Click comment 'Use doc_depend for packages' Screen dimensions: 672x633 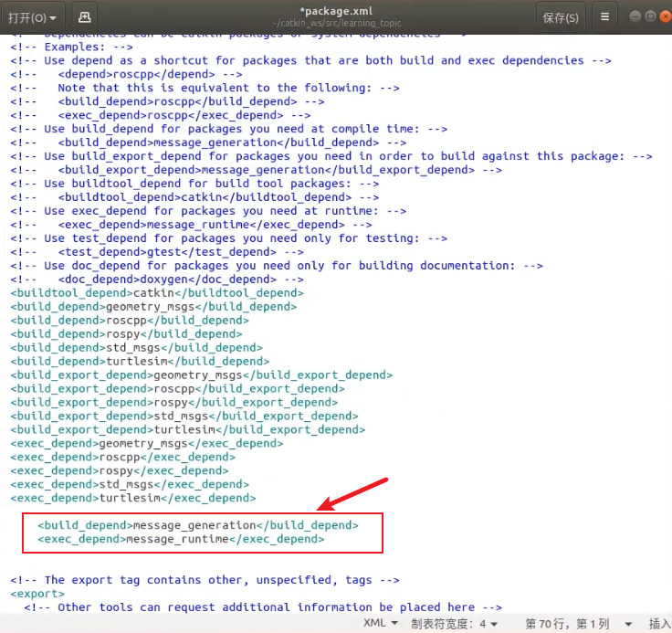click(x=277, y=267)
